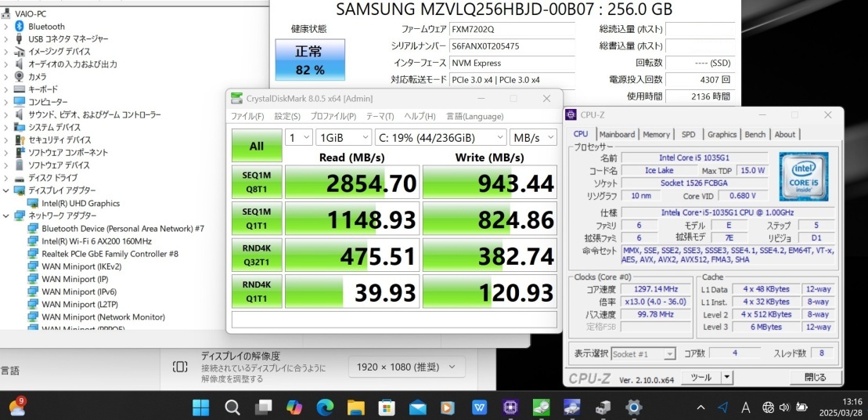The width and height of the screenshot is (868, 420).
Task: Open the WPS Office taskbar icon
Action: pyautogui.click(x=479, y=407)
